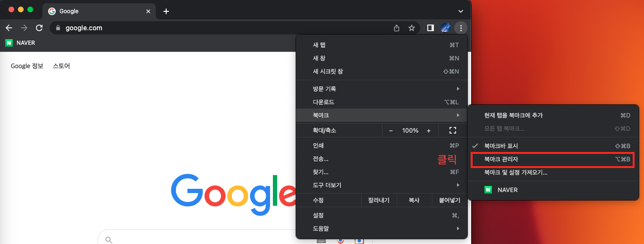
Task: Expand 도구 더보기 submenu
Action: click(x=381, y=185)
